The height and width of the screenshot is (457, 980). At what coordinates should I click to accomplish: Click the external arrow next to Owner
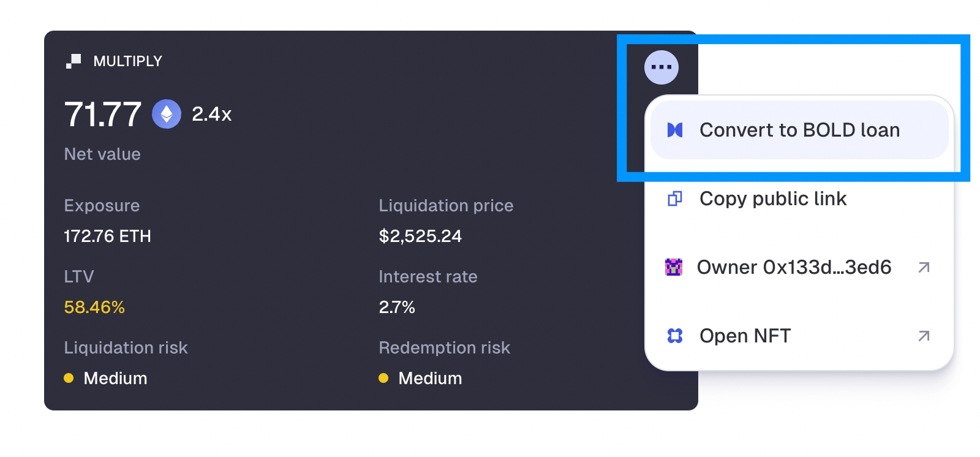click(x=924, y=267)
